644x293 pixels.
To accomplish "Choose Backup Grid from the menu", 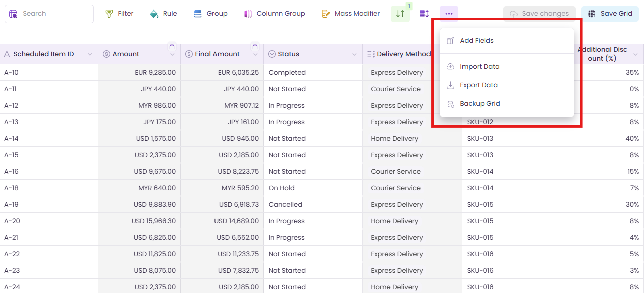I will (480, 104).
